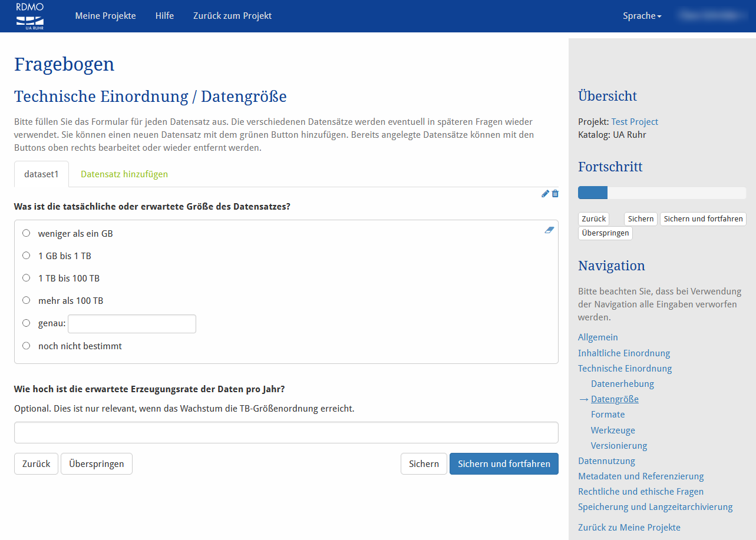Go to 'Versionierung' subsection
The image size is (756, 540).
(619, 446)
